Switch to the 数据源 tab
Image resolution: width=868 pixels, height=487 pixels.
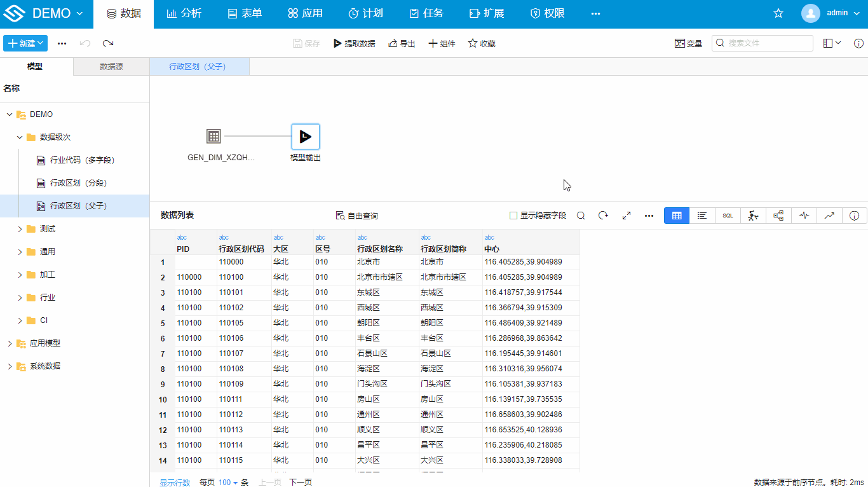point(111,66)
